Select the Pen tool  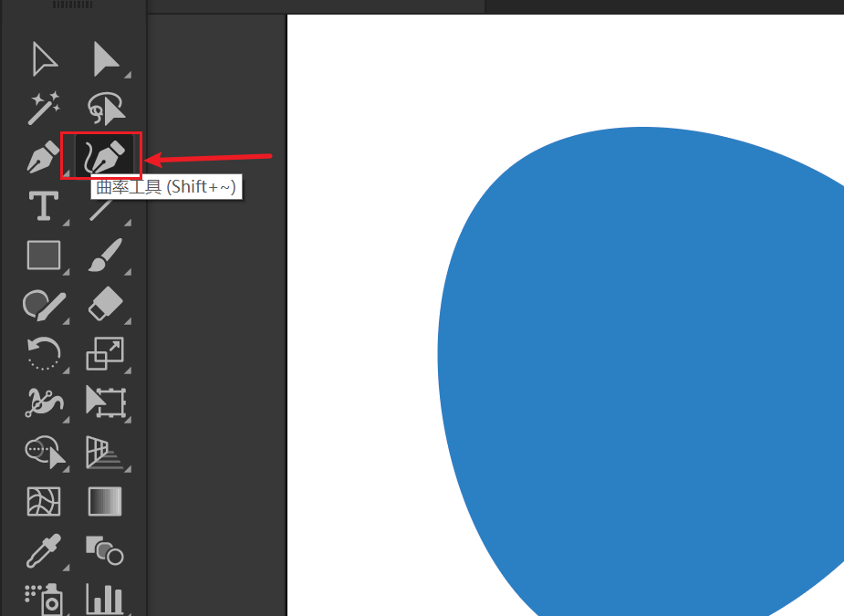43,157
